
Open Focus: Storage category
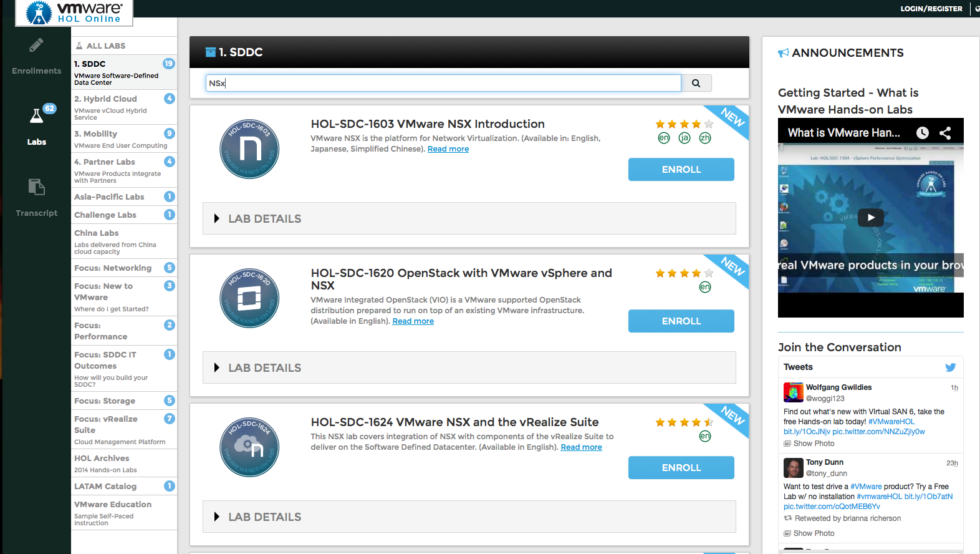[124, 401]
